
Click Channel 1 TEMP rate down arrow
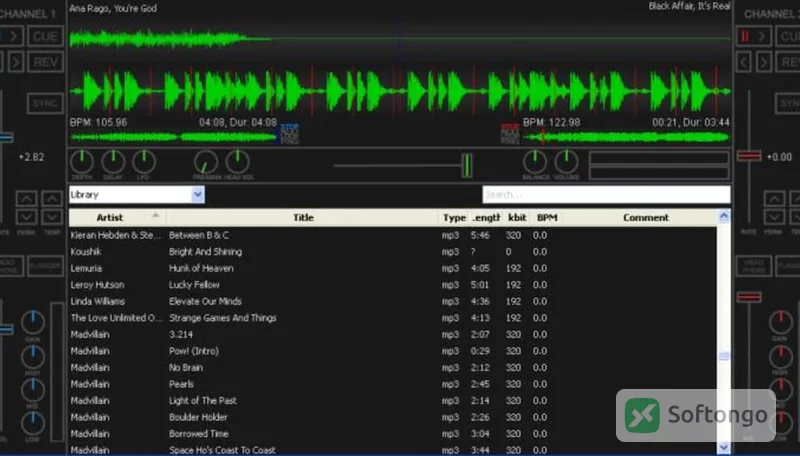pos(52,217)
